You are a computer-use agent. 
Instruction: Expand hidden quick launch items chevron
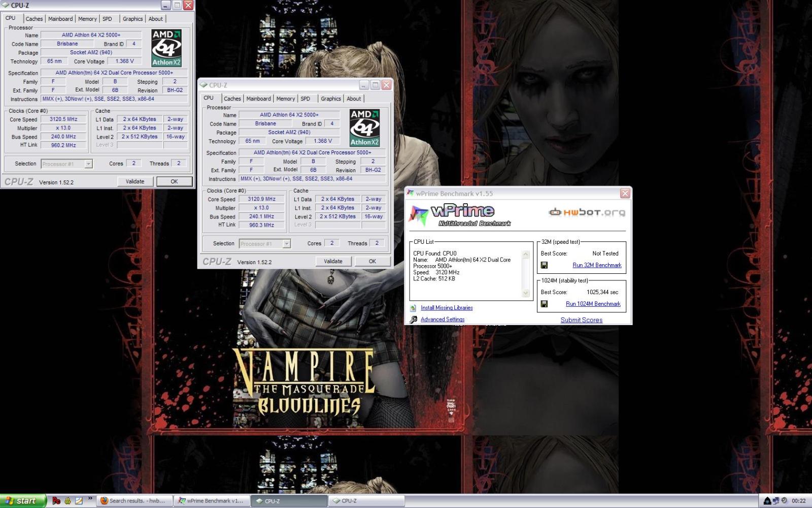90,498
